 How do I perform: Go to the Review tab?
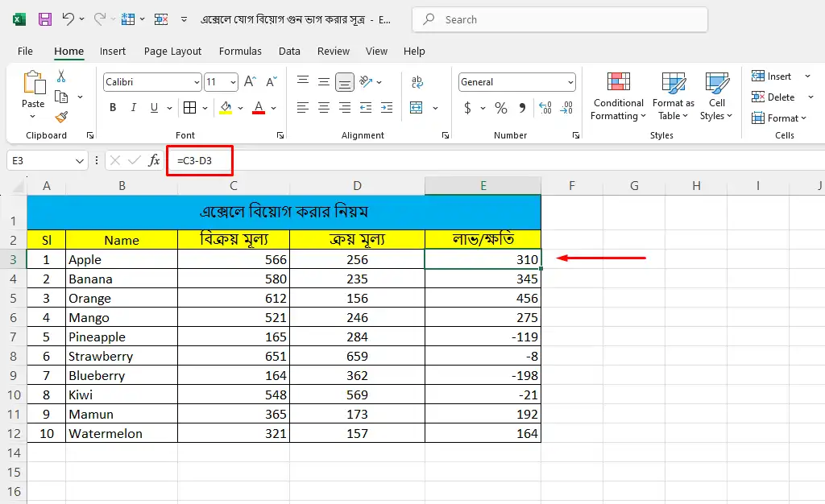pyautogui.click(x=333, y=51)
